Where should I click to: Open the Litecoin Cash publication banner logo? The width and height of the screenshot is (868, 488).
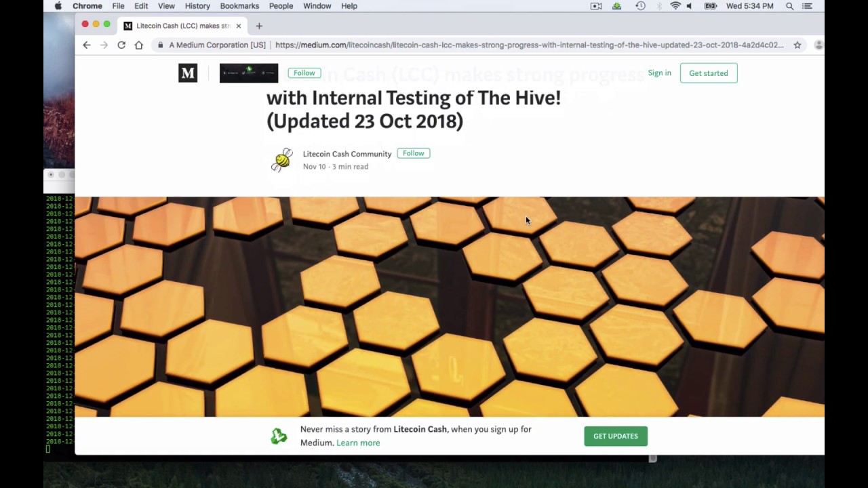pyautogui.click(x=249, y=73)
